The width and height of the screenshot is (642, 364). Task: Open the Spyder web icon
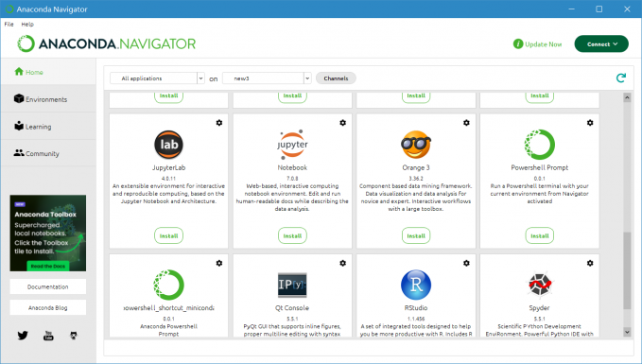[x=539, y=285]
